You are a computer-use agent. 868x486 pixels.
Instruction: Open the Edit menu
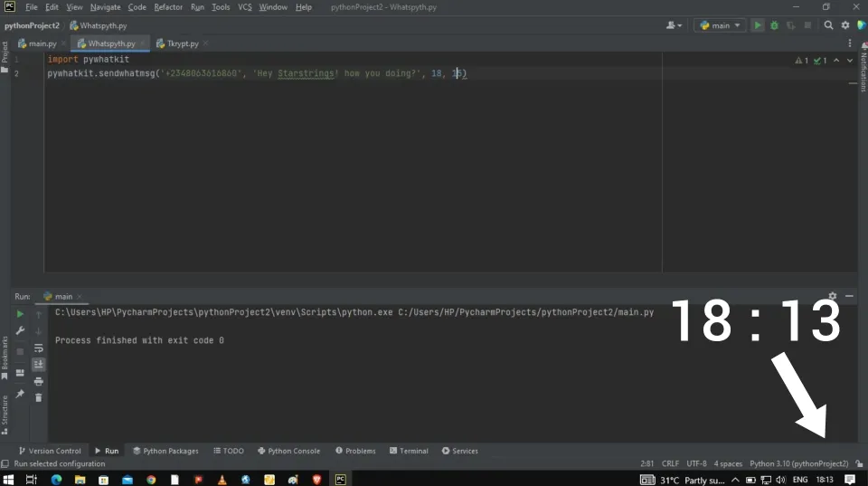52,7
